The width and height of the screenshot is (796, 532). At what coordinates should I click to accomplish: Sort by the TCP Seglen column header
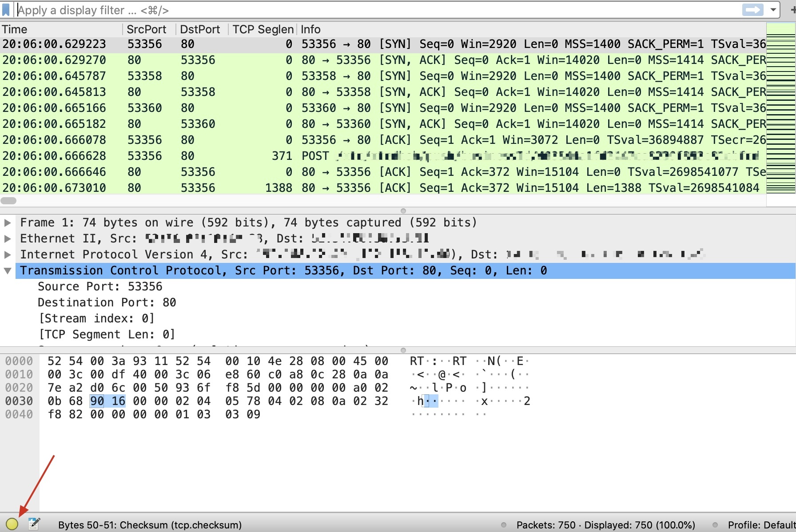(x=263, y=29)
